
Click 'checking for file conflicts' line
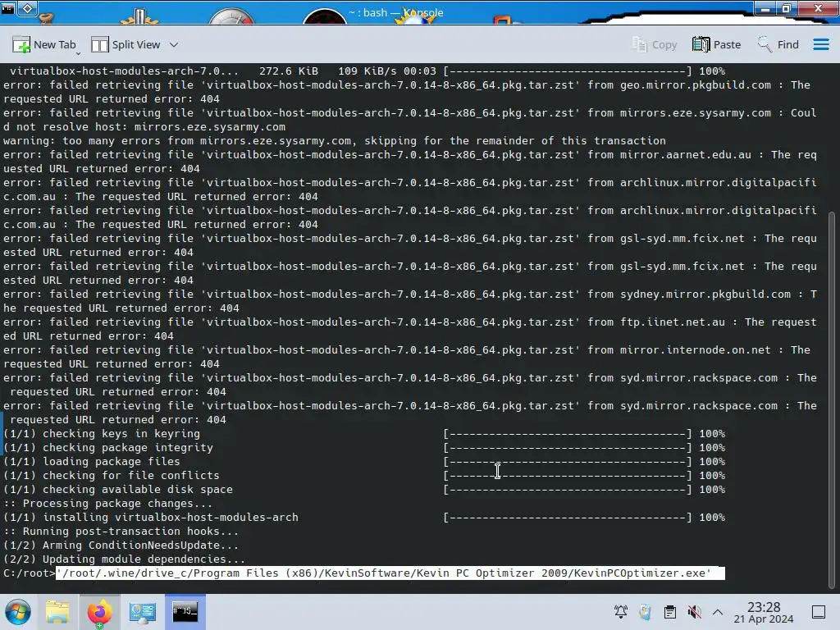(364, 475)
